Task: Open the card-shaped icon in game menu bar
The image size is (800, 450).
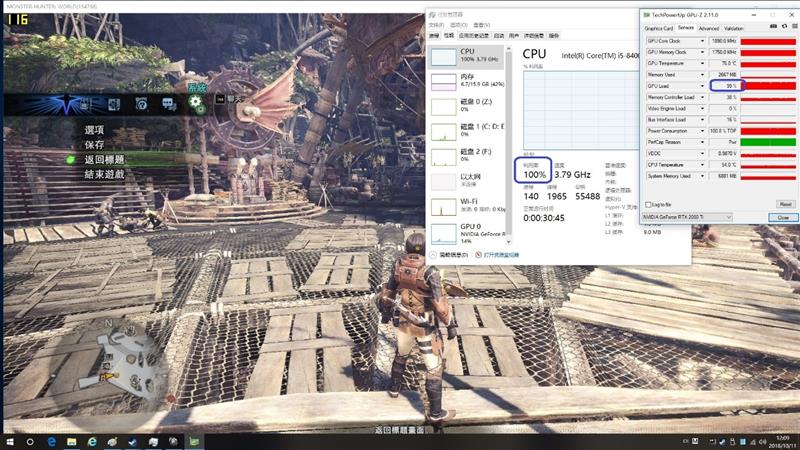Action: coord(114,104)
